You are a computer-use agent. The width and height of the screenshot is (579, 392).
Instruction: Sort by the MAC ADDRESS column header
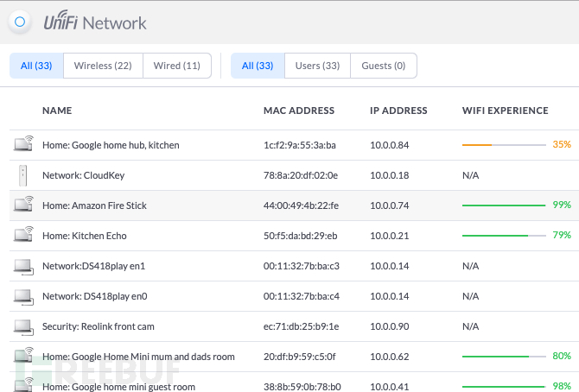[297, 111]
